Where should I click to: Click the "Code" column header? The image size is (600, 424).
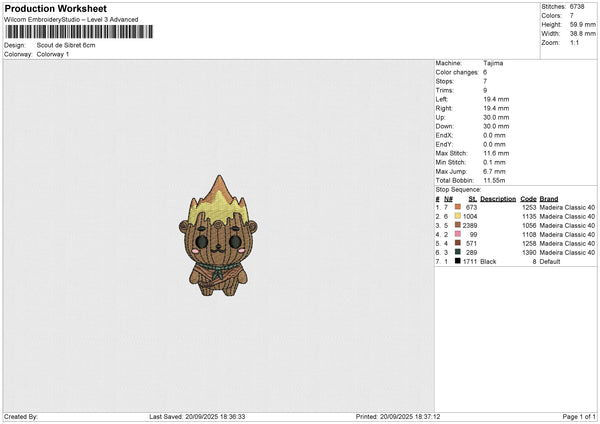[528, 199]
